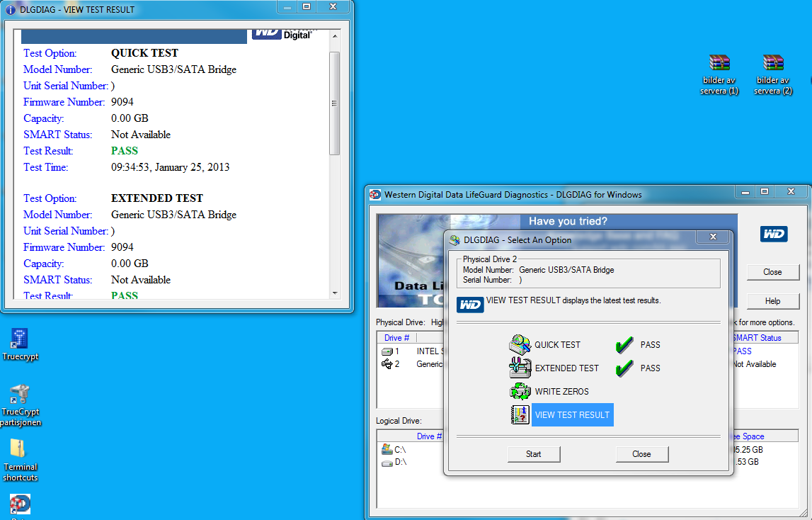This screenshot has height=520, width=812.
Task: Select the D:\ logical drive icon
Action: [387, 463]
